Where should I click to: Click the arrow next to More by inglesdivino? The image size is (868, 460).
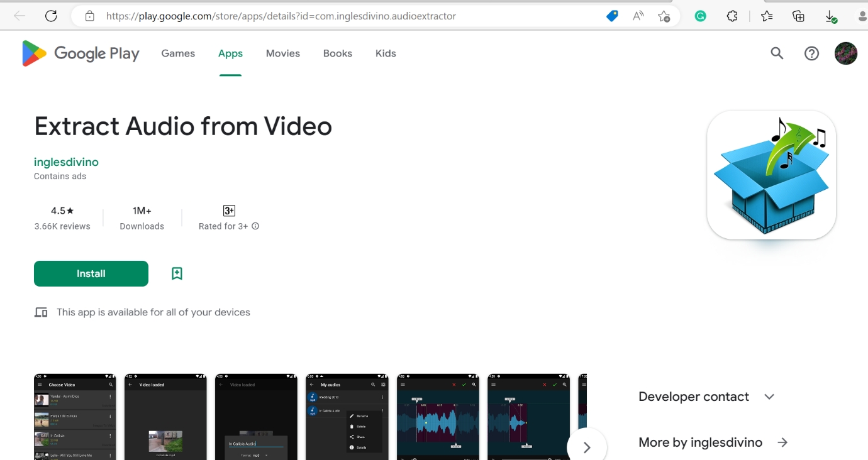[x=782, y=442]
